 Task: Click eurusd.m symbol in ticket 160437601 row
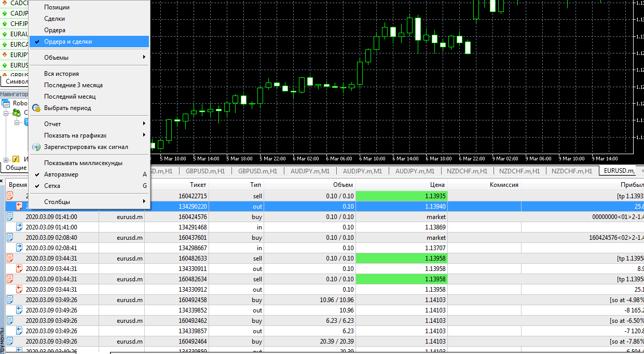[x=130, y=237]
